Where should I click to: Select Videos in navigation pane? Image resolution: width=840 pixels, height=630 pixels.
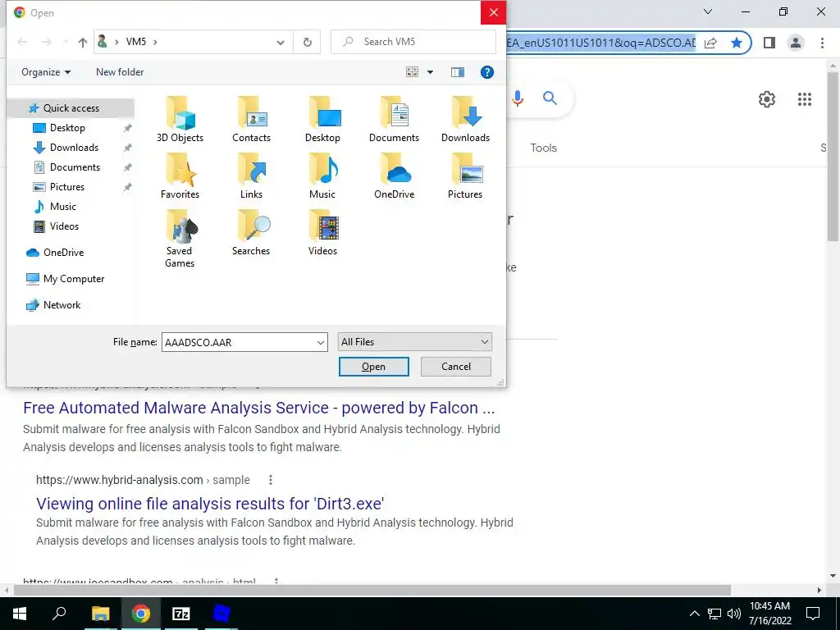64,226
